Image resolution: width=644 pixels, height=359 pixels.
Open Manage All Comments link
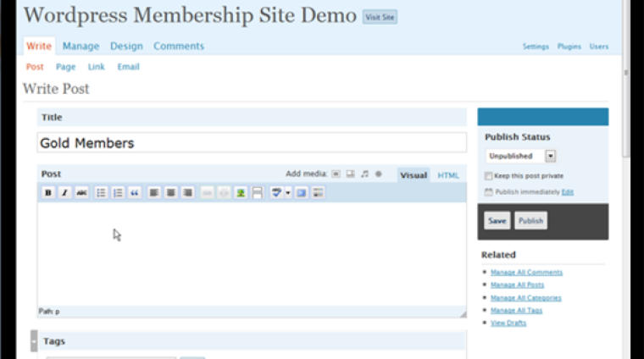(526, 273)
